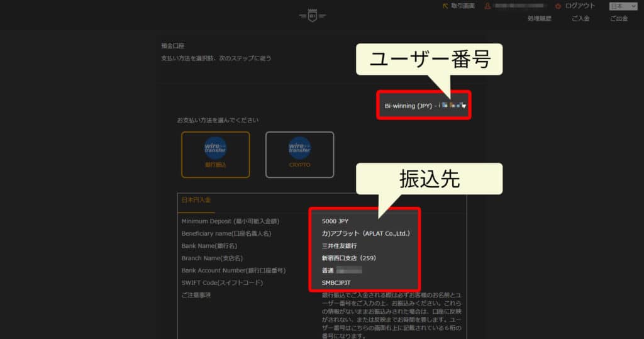Screen dimensions: 644x339
Task: Click the ご注意事項 notes label
Action: 196,295
